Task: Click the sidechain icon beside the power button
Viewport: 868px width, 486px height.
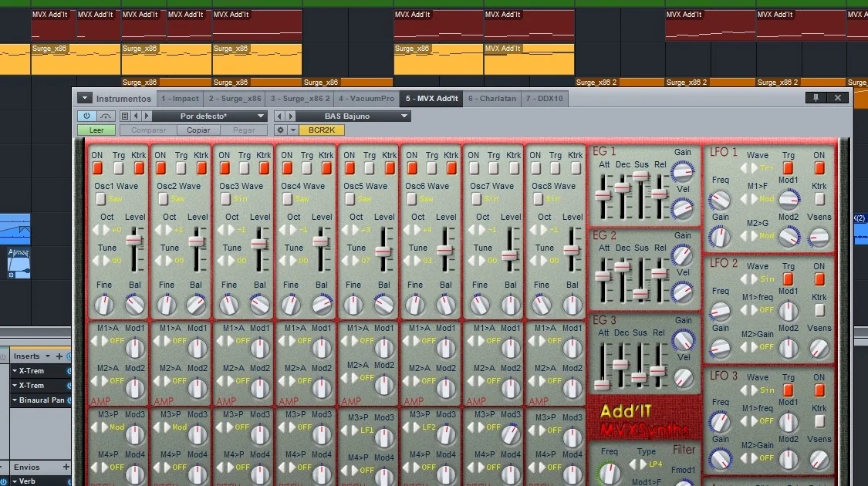Action: [x=106, y=116]
